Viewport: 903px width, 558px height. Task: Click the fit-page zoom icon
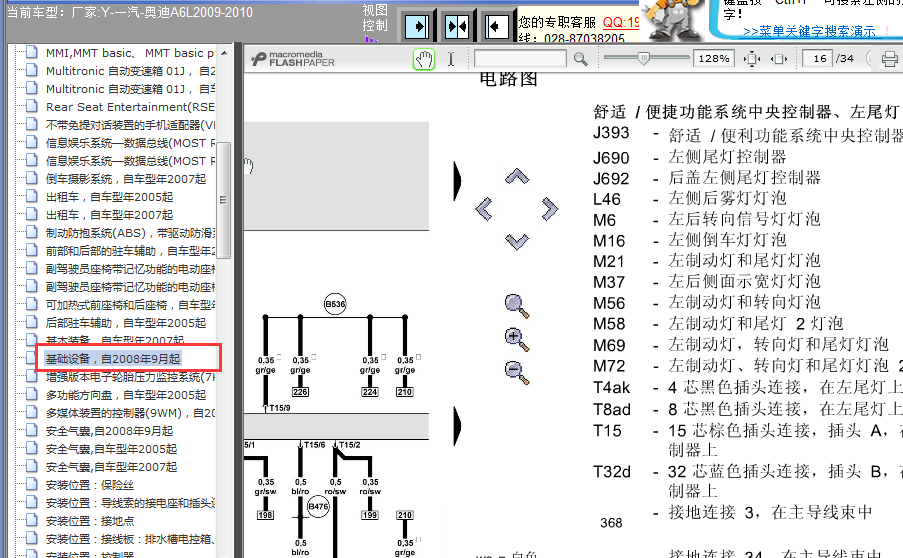752,59
